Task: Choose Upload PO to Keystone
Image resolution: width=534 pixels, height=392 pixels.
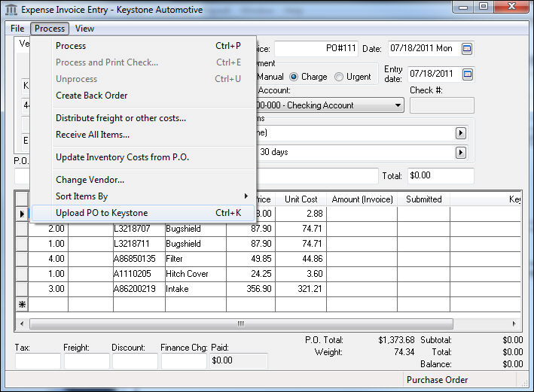Action: [102, 213]
